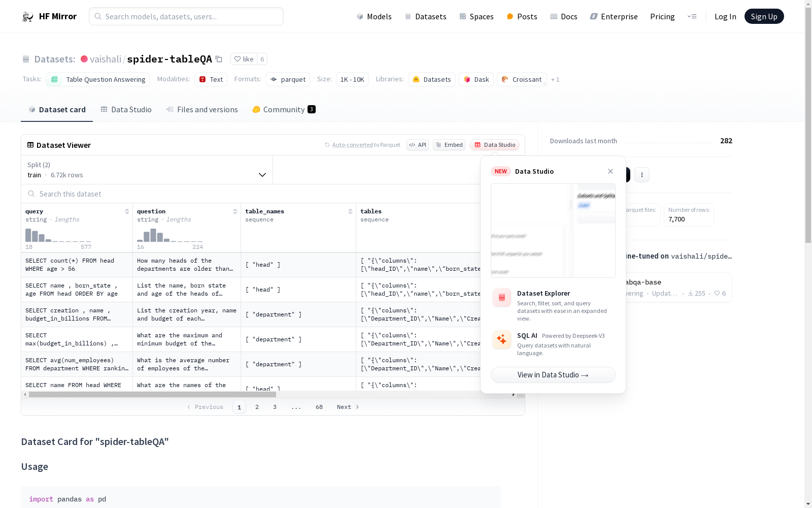812x508 pixels.
Task: Go to page 3 of the dataset
Action: pos(275,407)
